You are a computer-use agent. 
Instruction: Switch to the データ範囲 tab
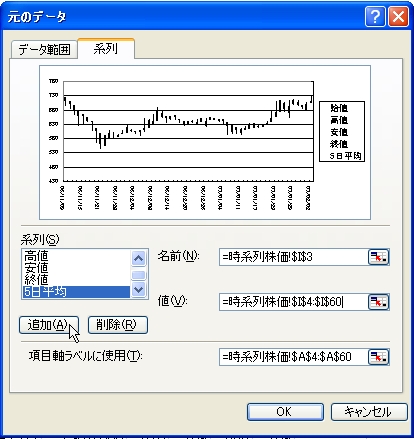pos(44,50)
